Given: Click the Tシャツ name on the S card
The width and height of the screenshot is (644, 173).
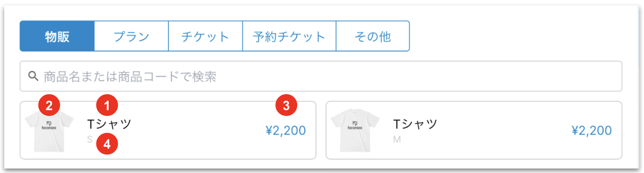Looking at the screenshot, I should [109, 124].
